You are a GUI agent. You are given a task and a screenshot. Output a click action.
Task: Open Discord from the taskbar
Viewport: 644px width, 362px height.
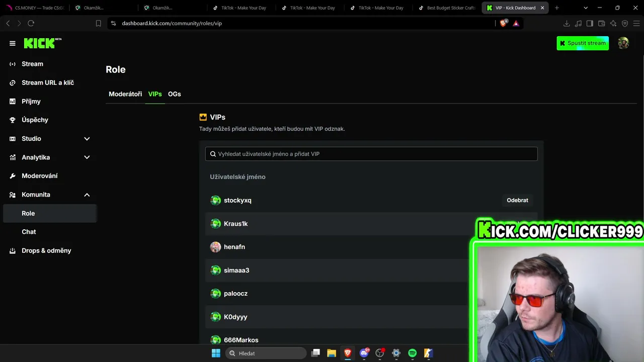point(364,353)
